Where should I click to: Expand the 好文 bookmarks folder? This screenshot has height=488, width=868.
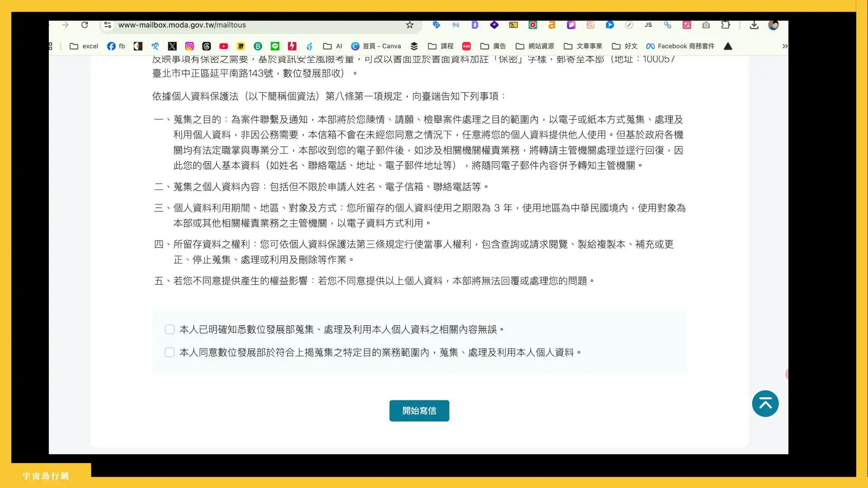pos(625,46)
